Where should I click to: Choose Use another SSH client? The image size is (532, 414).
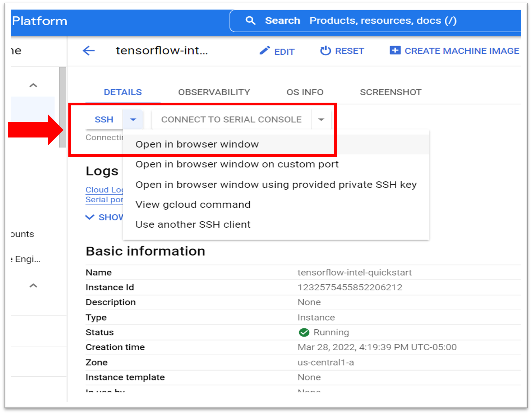[x=193, y=225]
